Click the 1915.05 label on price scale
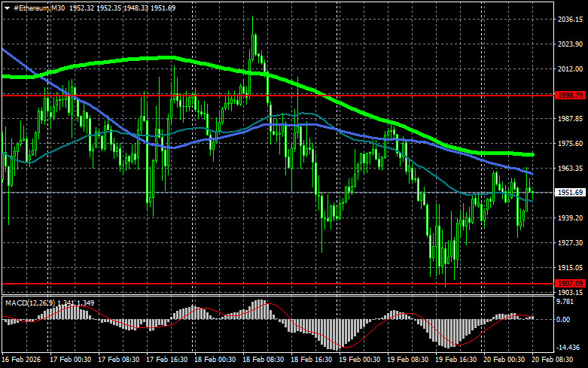 tap(568, 267)
